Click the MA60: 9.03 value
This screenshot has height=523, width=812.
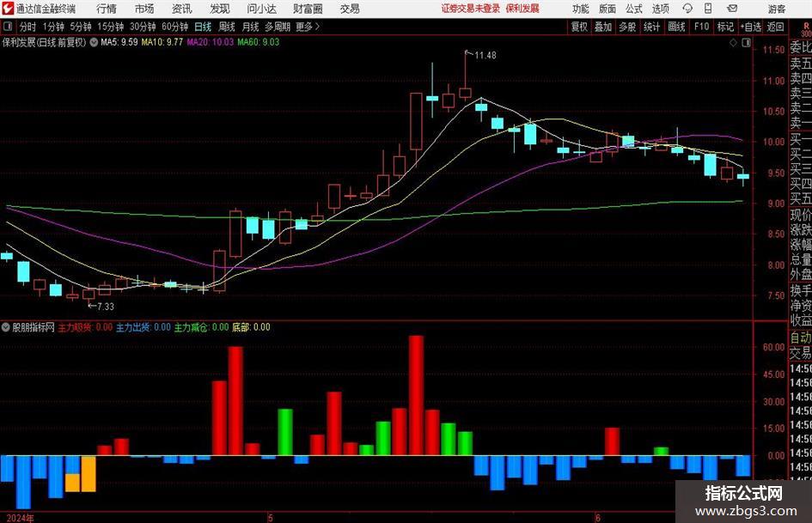[x=259, y=42]
